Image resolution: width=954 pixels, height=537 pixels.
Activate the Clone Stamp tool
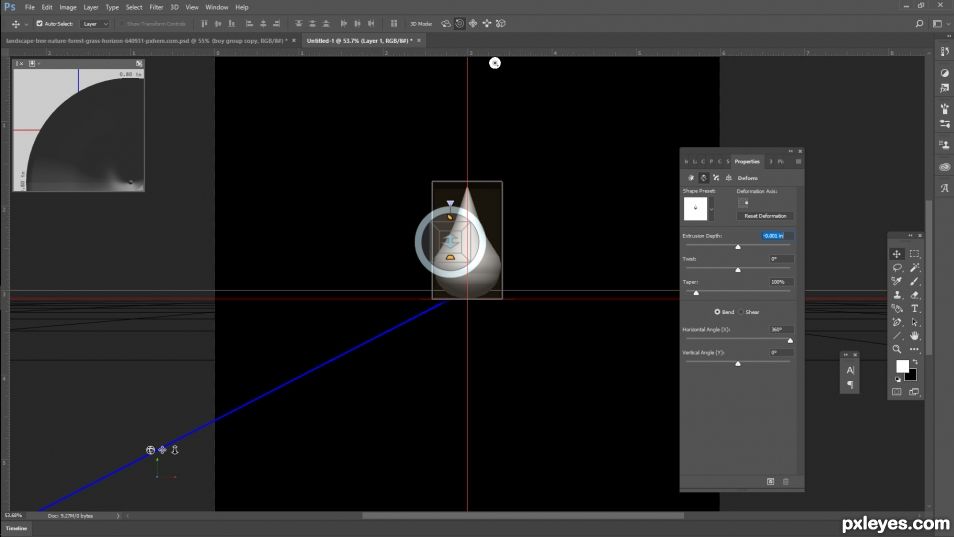click(897, 295)
